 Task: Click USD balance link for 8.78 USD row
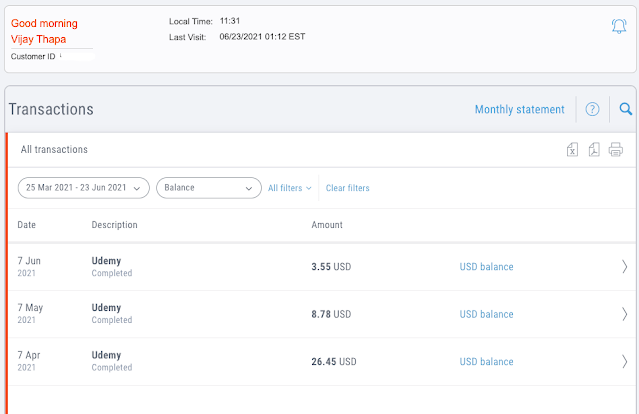(487, 314)
